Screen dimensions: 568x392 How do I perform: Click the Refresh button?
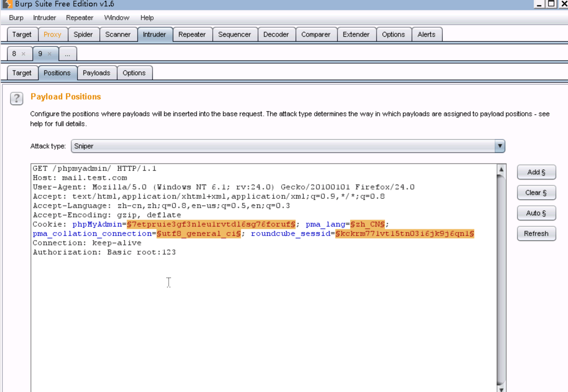(x=536, y=234)
